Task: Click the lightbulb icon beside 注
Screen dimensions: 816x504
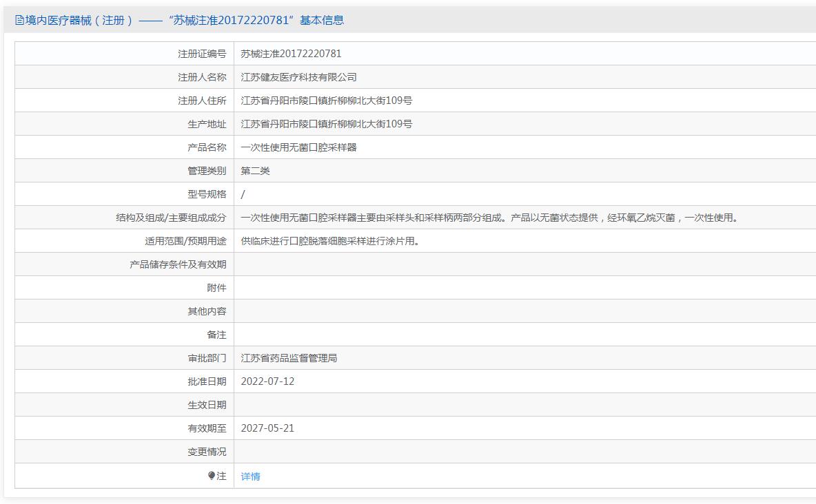Action: click(212, 476)
